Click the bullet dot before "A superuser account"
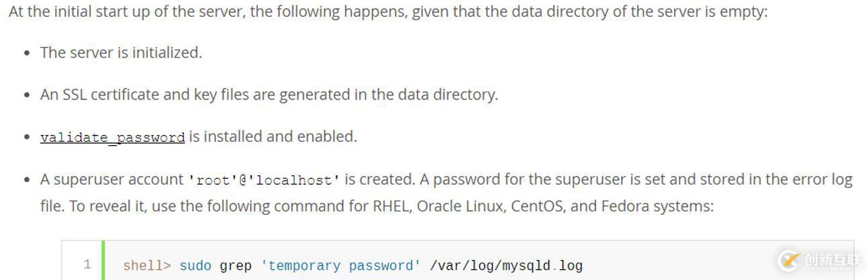Screen dimensions: 868x280 coord(26,180)
